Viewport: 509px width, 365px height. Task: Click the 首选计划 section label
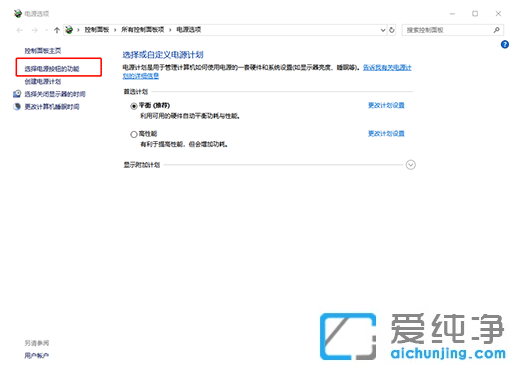point(136,92)
